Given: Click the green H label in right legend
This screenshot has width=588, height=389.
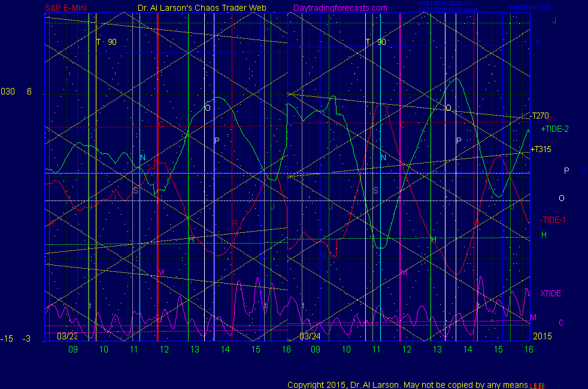Looking at the screenshot, I should click(544, 235).
